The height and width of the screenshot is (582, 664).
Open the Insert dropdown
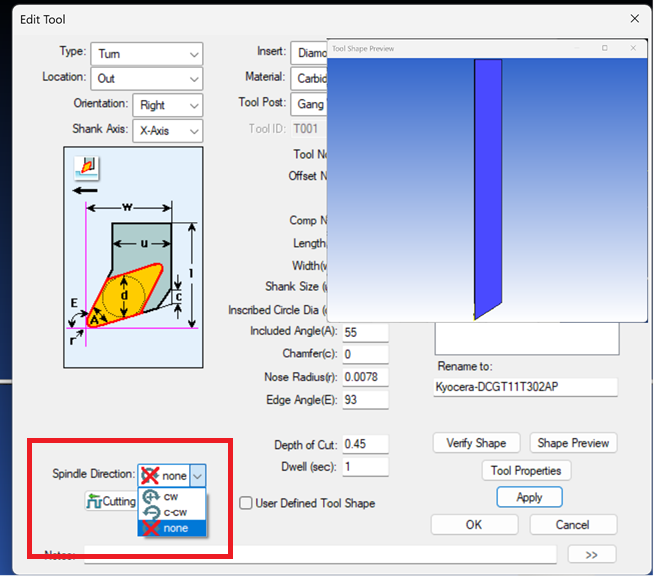pos(309,53)
